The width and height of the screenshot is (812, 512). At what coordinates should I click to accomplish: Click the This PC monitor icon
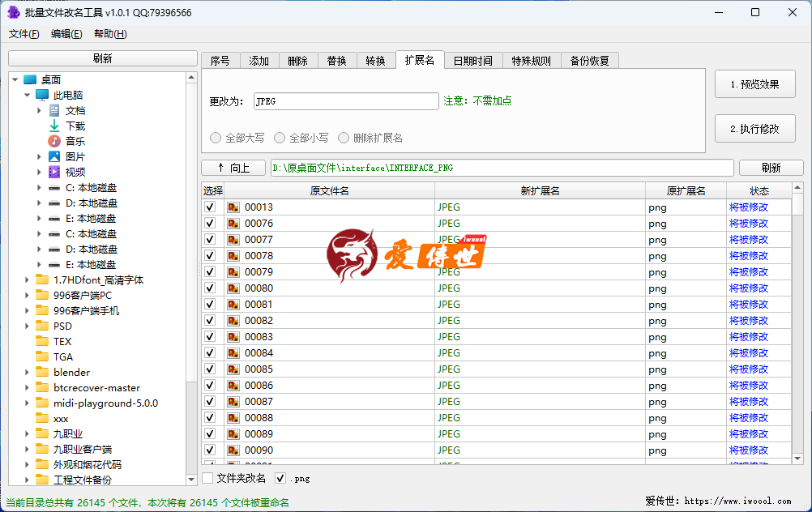[42, 95]
